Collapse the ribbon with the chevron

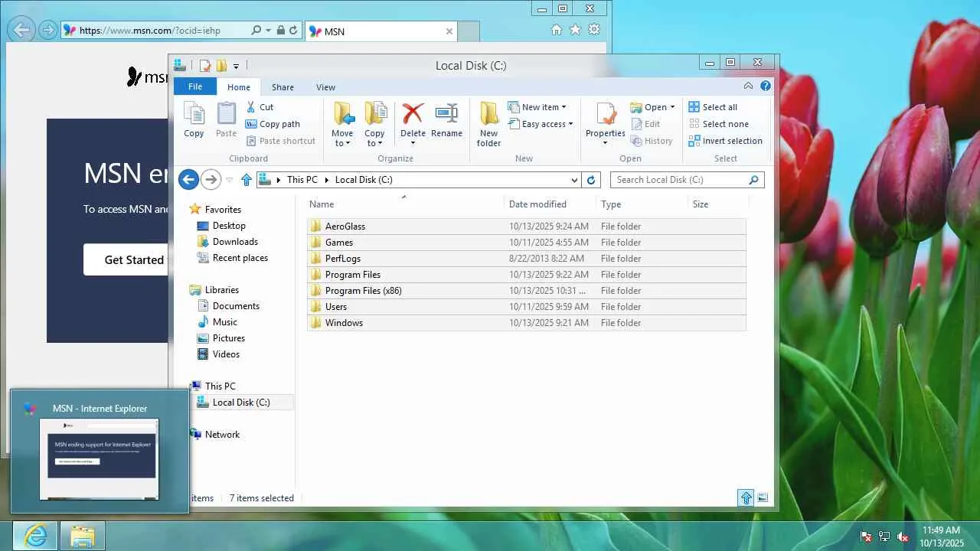tap(748, 86)
